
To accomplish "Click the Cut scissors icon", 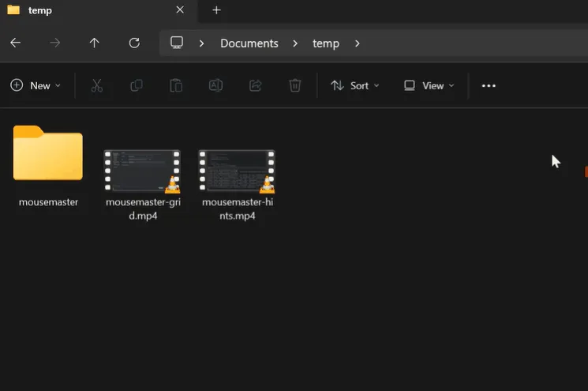I will coord(97,85).
